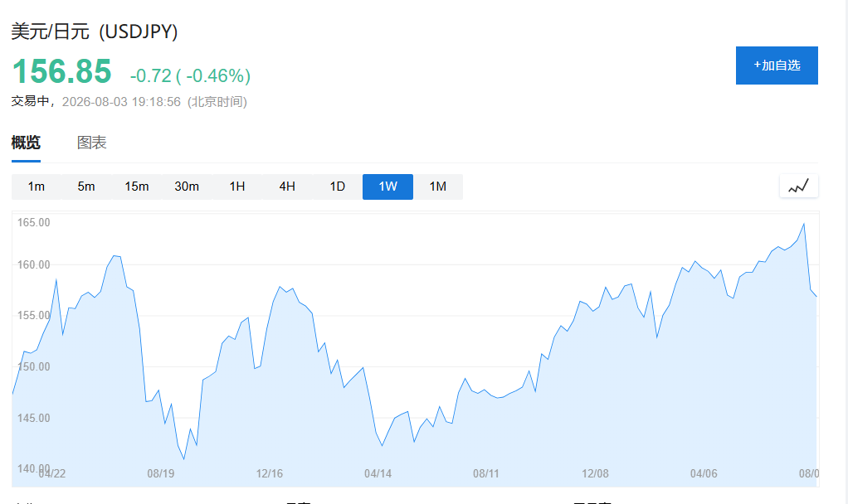This screenshot has width=848, height=504.
Task: Click the 12/16 date marker on axis
Action: click(x=270, y=474)
